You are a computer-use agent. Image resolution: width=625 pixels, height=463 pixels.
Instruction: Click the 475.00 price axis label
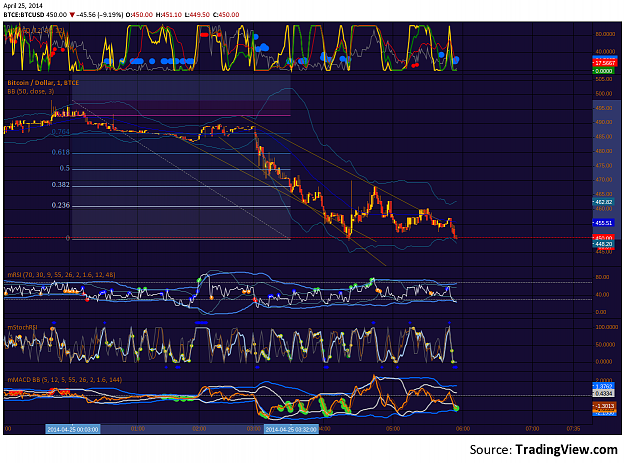(604, 166)
